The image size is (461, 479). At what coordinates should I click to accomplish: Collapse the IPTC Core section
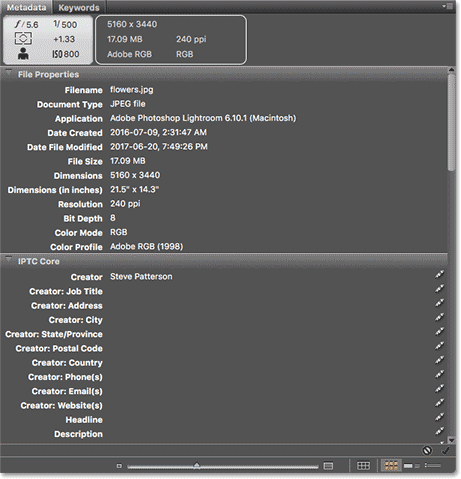click(x=9, y=259)
